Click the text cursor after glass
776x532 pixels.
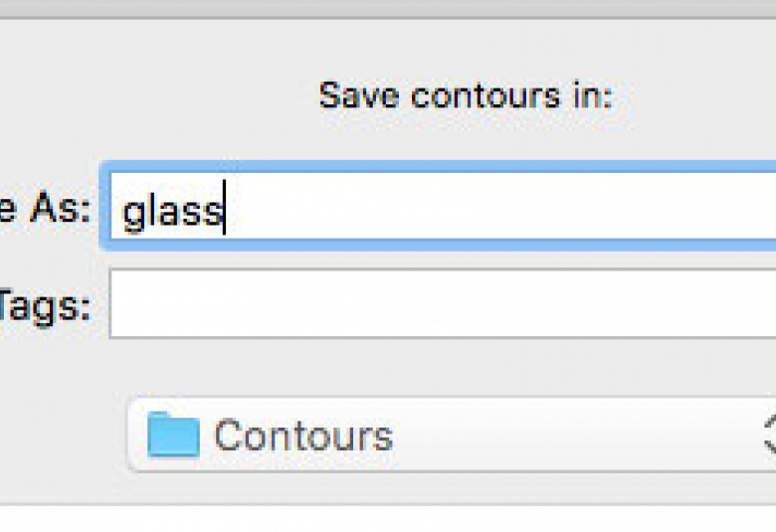225,208
